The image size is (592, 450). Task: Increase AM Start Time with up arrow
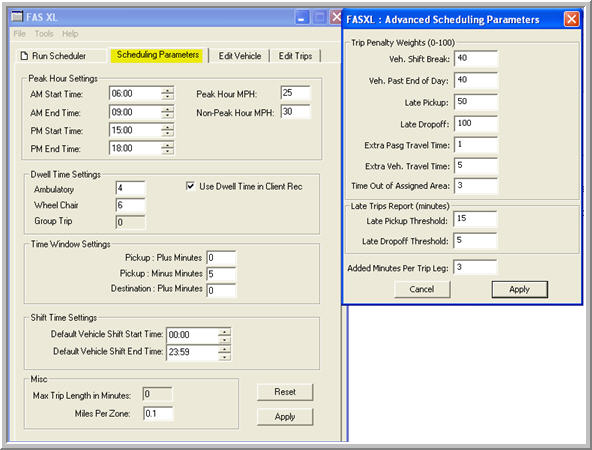point(167,90)
